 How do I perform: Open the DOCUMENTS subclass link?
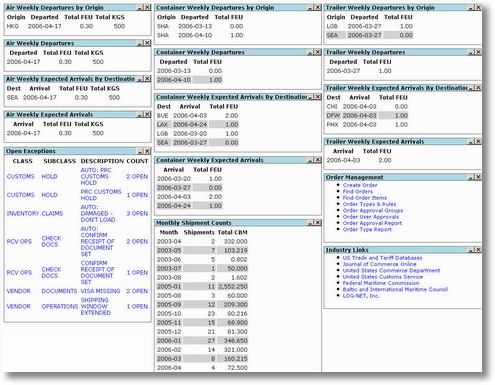(59, 291)
